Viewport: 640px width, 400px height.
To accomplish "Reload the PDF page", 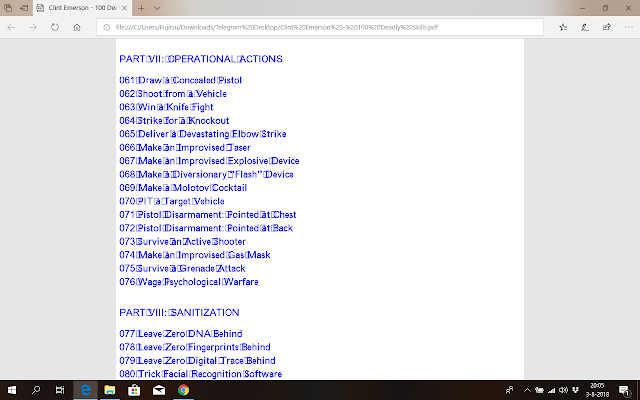I will coord(55,27).
